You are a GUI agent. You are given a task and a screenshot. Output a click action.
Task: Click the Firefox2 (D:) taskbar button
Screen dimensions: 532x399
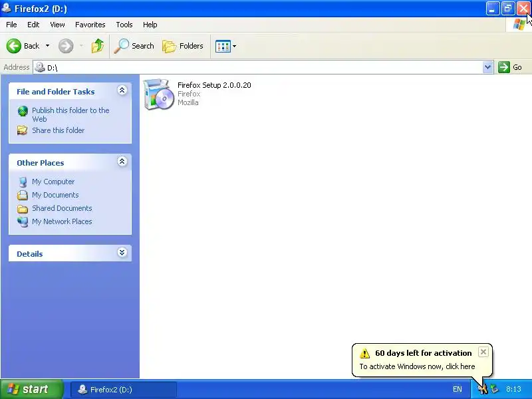[124, 390]
